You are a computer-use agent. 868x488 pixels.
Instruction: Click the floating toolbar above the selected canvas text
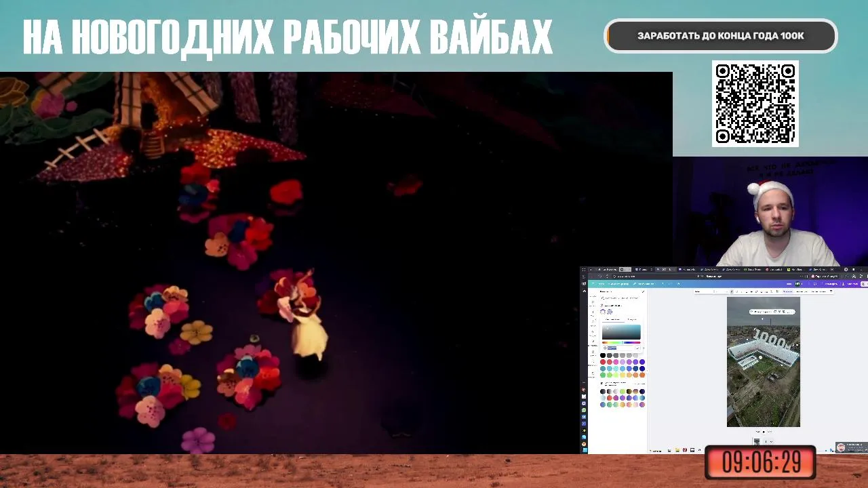772,312
